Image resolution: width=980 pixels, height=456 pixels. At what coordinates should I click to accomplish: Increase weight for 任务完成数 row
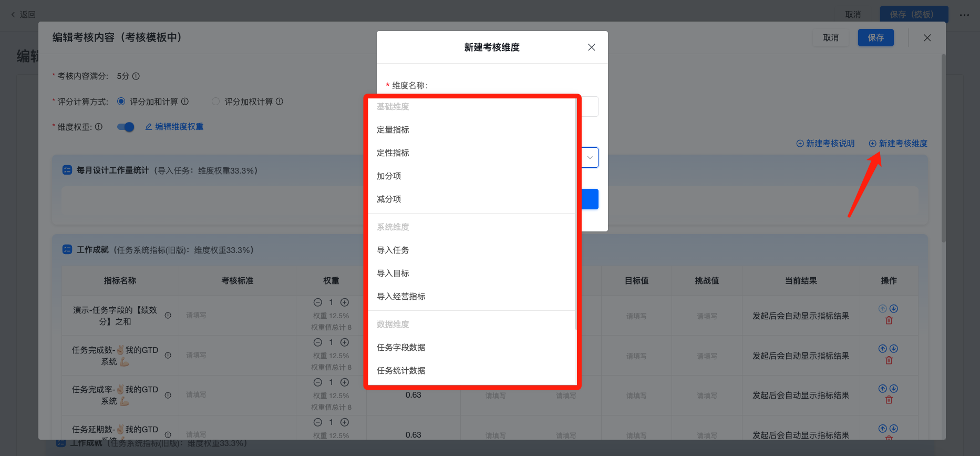pos(345,342)
